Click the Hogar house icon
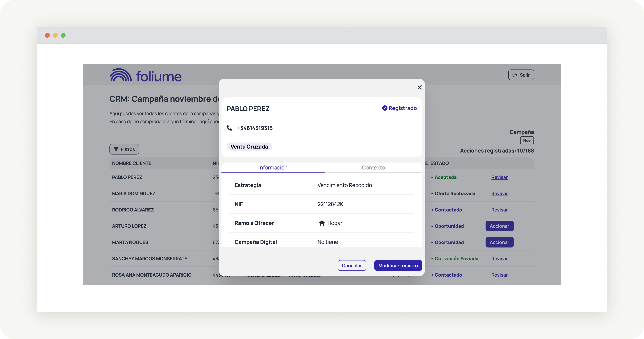This screenshot has height=339, width=644. [x=322, y=223]
